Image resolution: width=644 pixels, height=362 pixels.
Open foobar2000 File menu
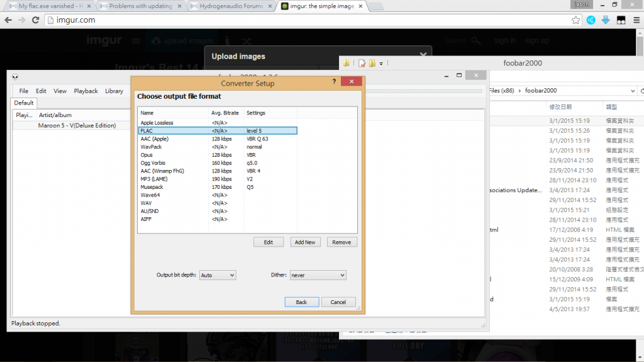click(24, 91)
